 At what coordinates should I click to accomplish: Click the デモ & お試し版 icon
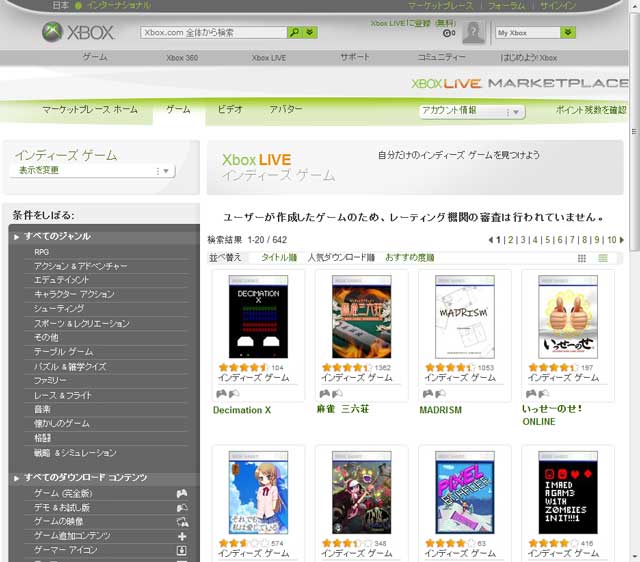(x=182, y=508)
